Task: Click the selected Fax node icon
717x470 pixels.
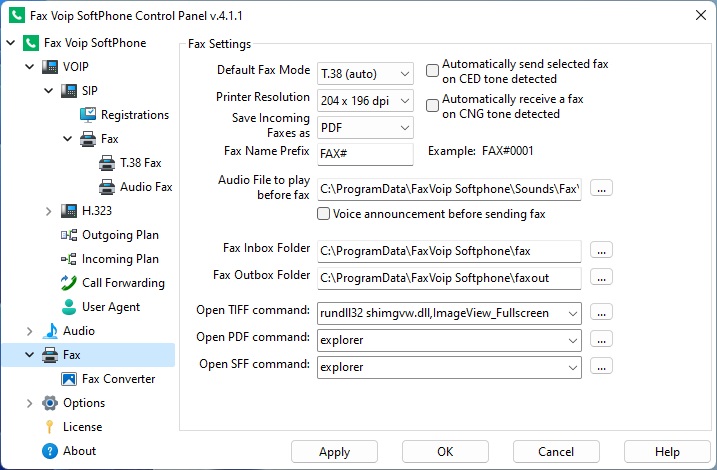Action: 50,355
